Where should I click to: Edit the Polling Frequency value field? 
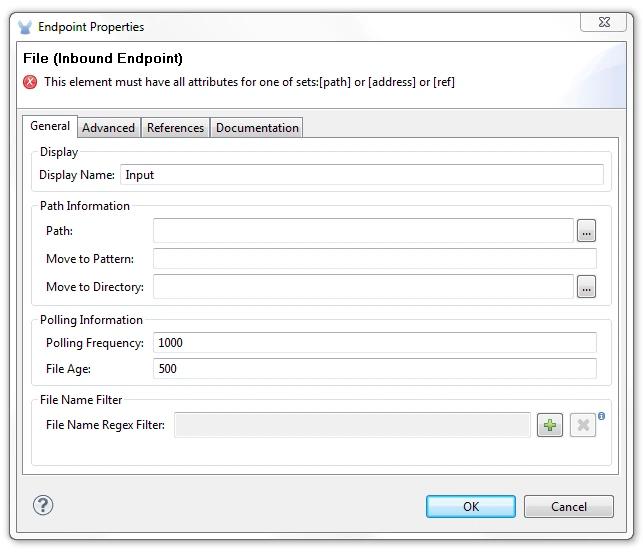click(374, 343)
